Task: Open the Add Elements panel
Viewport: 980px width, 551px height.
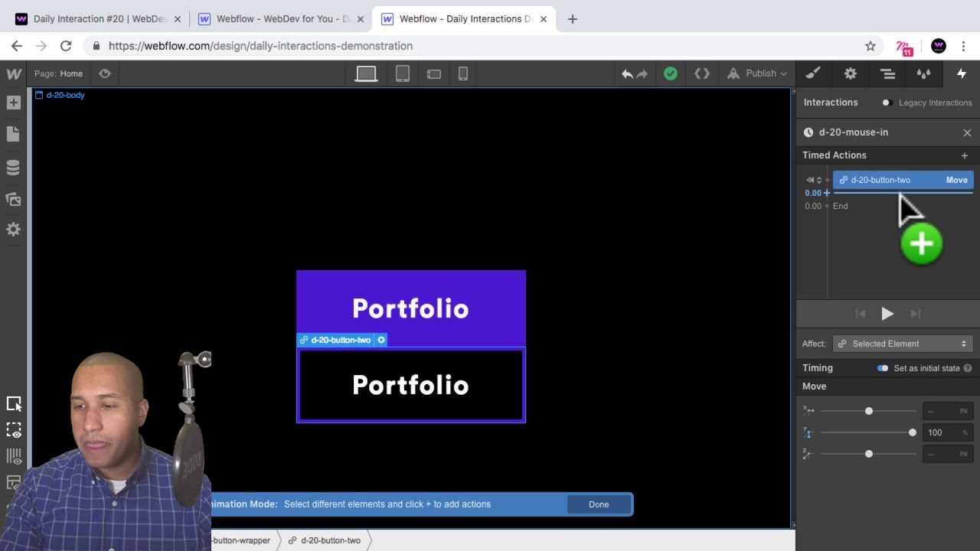Action: pyautogui.click(x=13, y=103)
